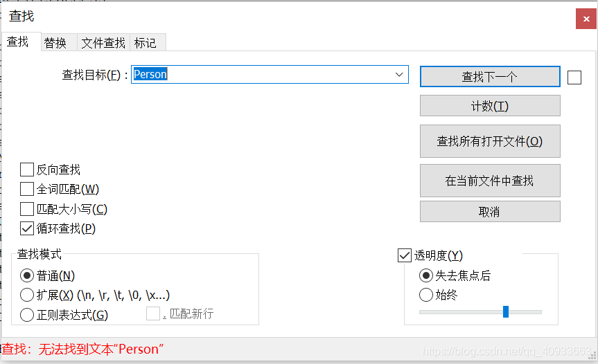
Task: Close the 查找 dialog with the red X
Action: [586, 19]
